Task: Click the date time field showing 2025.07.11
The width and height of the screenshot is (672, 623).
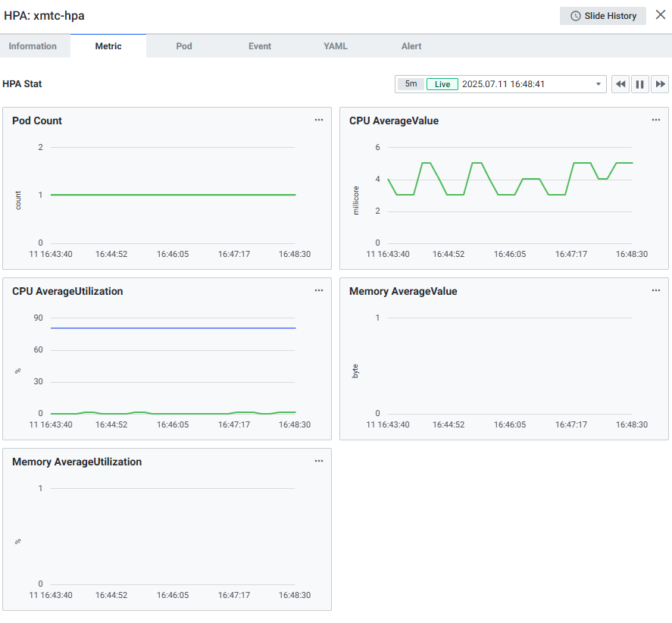Action: click(x=504, y=84)
